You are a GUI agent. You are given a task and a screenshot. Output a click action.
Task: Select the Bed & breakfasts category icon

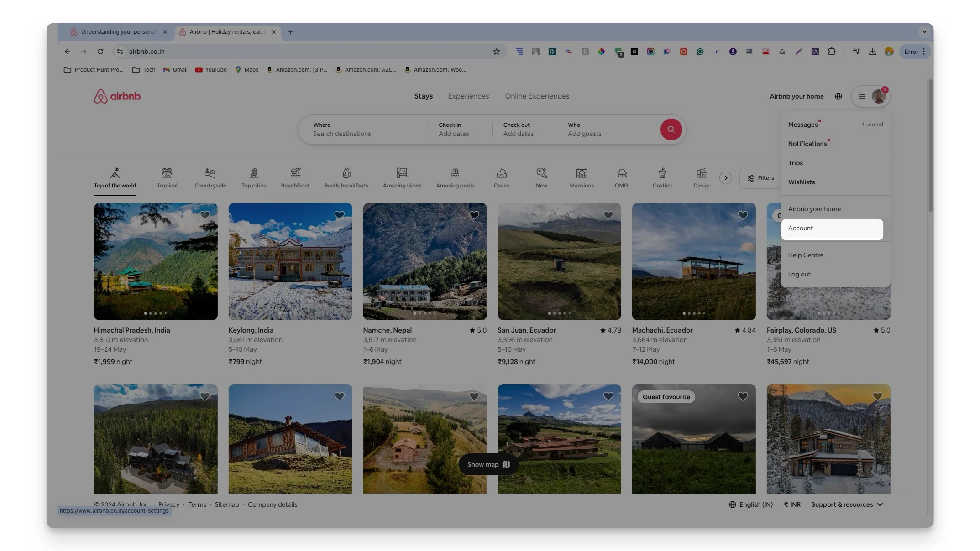click(x=346, y=173)
